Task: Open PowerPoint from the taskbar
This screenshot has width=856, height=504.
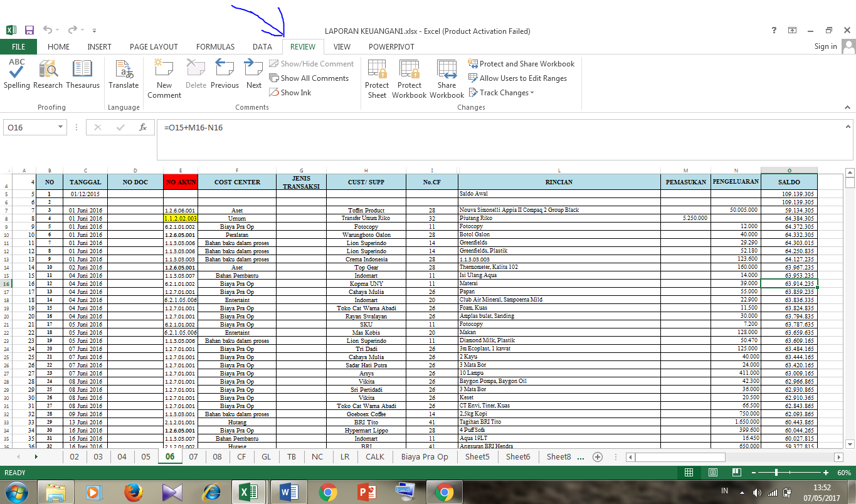Action: tap(366, 492)
